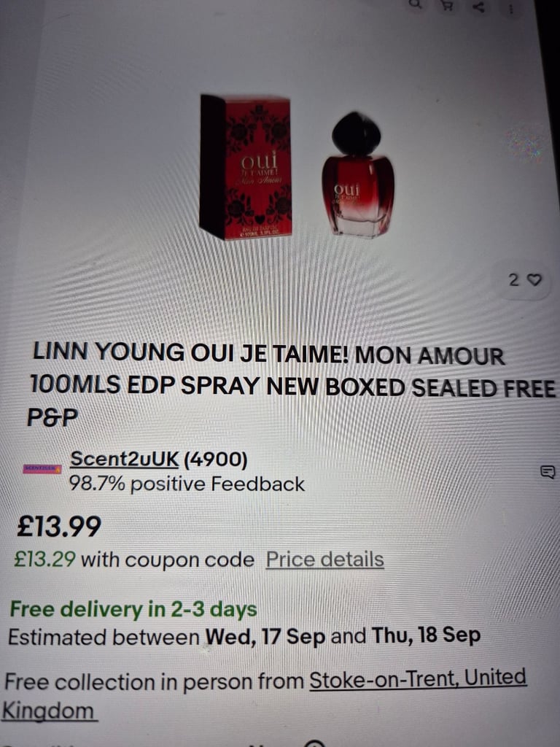Screen dimensions: 560x747
Task: Tap the estimated delivery dates line
Action: pyautogui.click(x=244, y=636)
